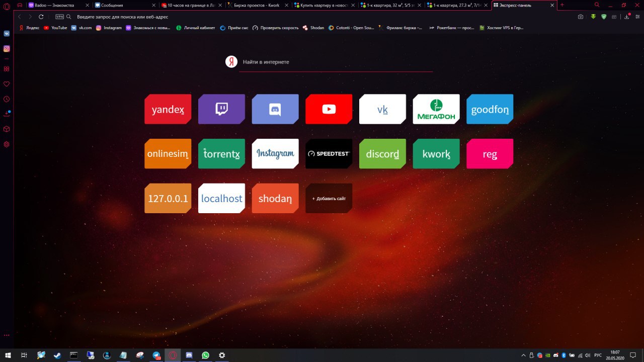This screenshot has width=644, height=362.
Task: Open the kwork speed dial tile
Action: pos(436,154)
